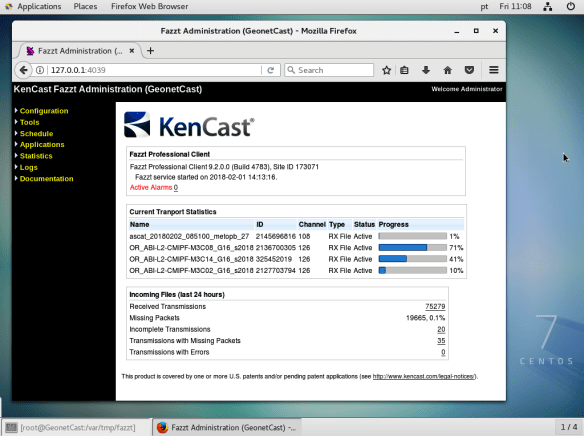This screenshot has width=584, height=436.
Task: Expand Logs menu arrow
Action: coord(16,167)
